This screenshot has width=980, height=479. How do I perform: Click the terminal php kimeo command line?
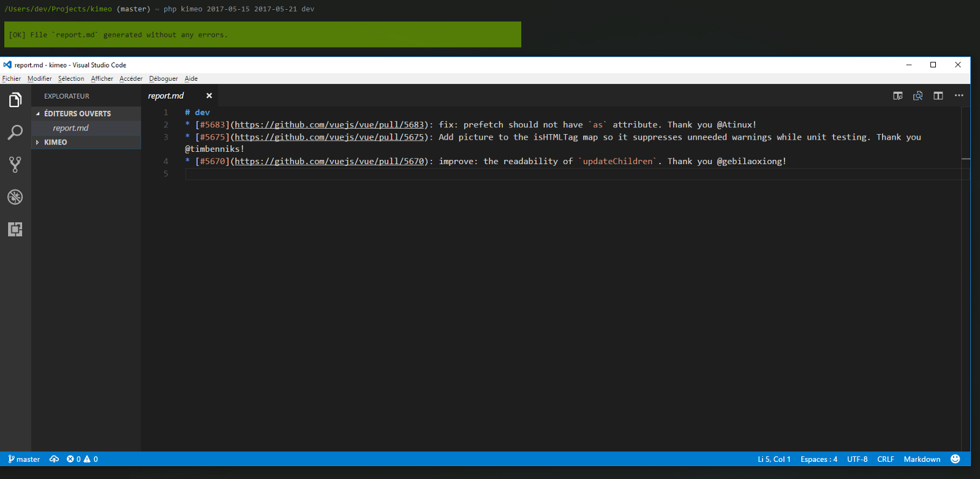[x=239, y=9]
